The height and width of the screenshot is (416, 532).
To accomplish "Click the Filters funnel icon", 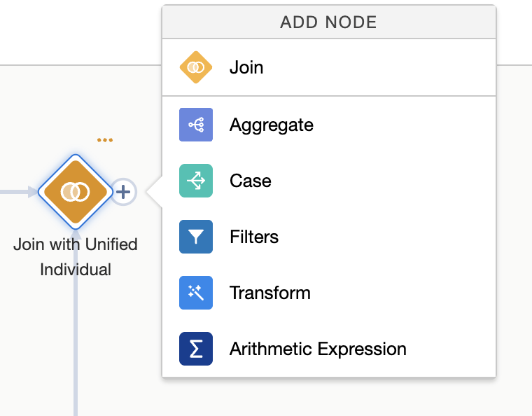I will (196, 237).
